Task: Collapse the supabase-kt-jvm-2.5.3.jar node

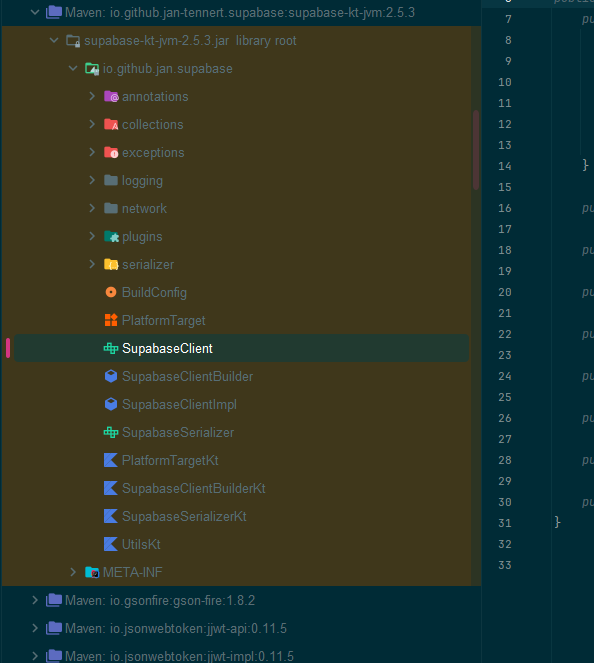Action: [54, 40]
